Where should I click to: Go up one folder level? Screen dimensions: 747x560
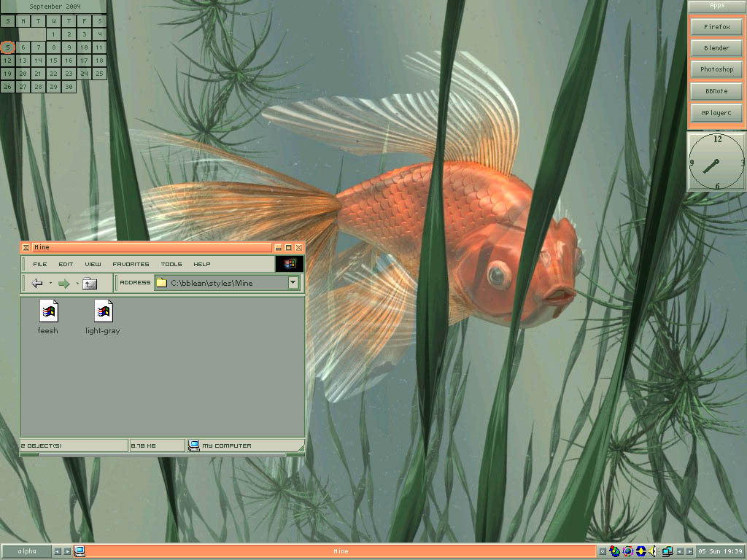[x=90, y=283]
